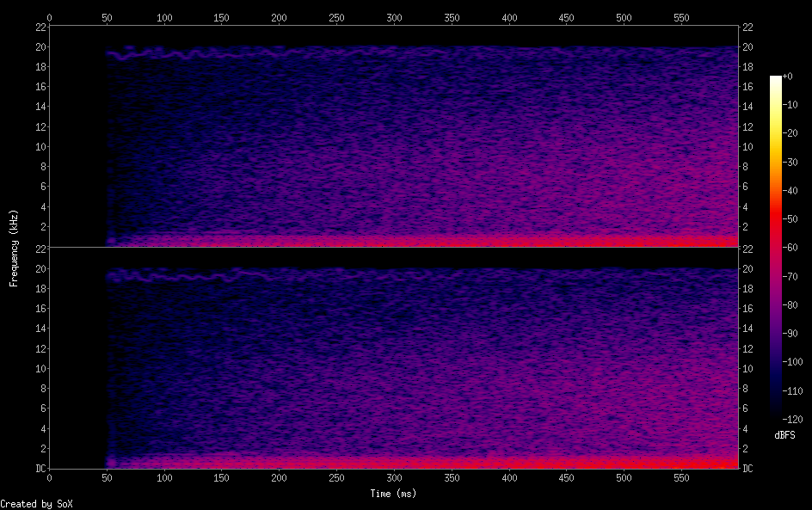This screenshot has height=510, width=812.
Task: Select the "-70" color scale label
Action: (790, 276)
